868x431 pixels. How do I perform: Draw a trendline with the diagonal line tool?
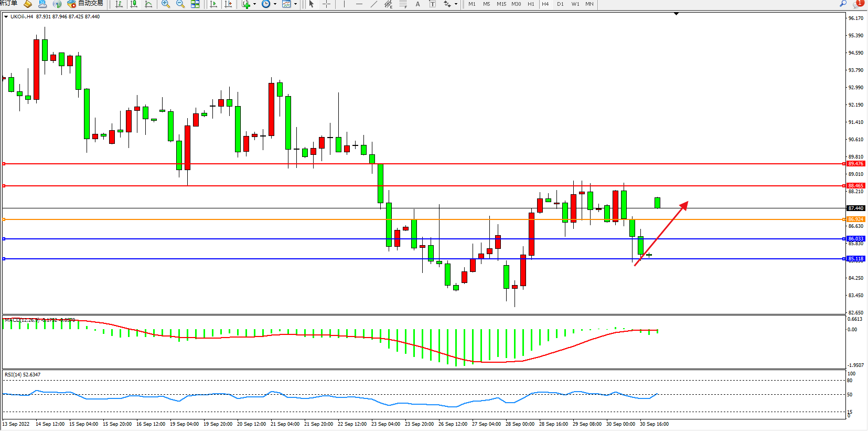click(373, 4)
